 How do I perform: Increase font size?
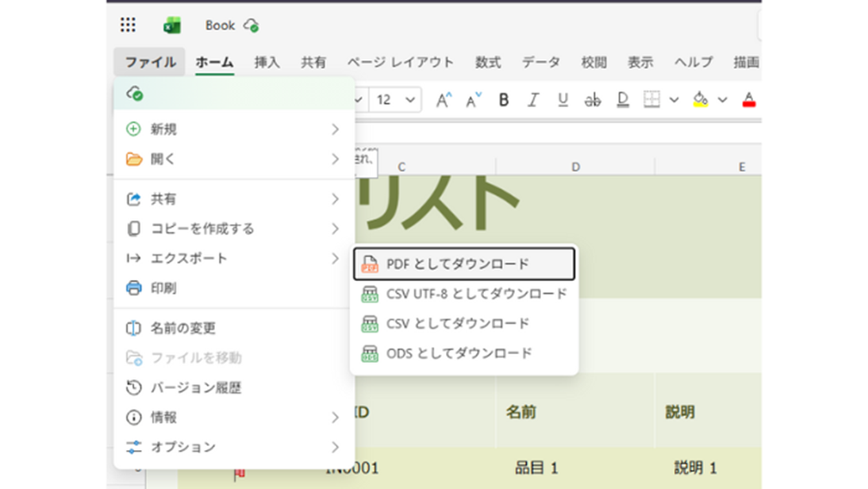tap(444, 100)
